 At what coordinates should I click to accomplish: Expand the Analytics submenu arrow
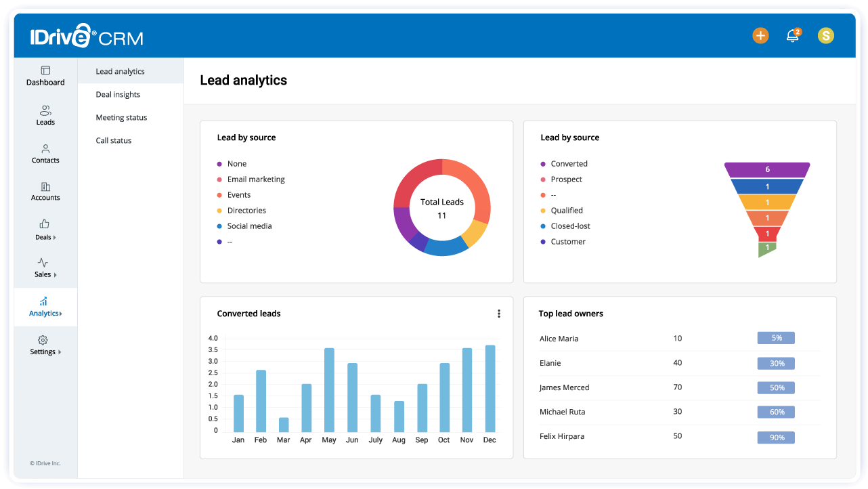pyautogui.click(x=61, y=314)
